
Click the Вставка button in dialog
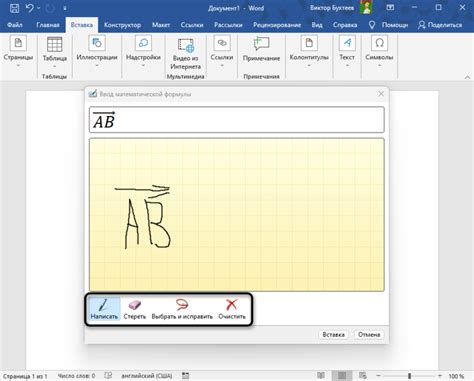coord(333,334)
